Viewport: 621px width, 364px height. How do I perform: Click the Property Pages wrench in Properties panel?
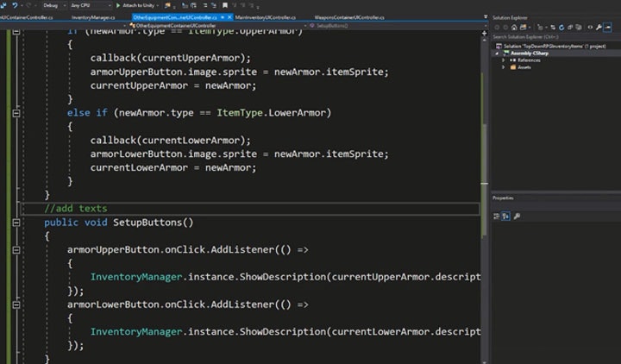[x=517, y=216]
